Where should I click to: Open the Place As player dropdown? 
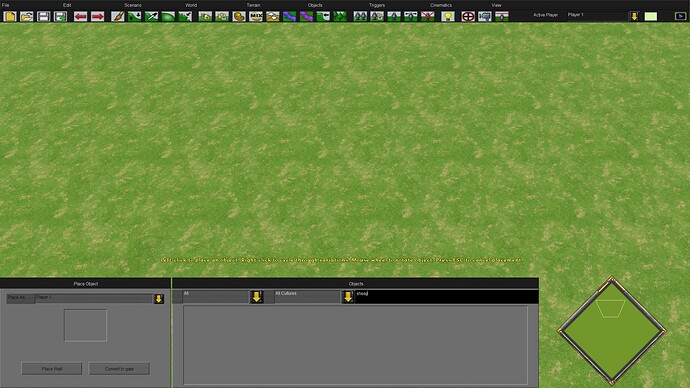pyautogui.click(x=159, y=299)
